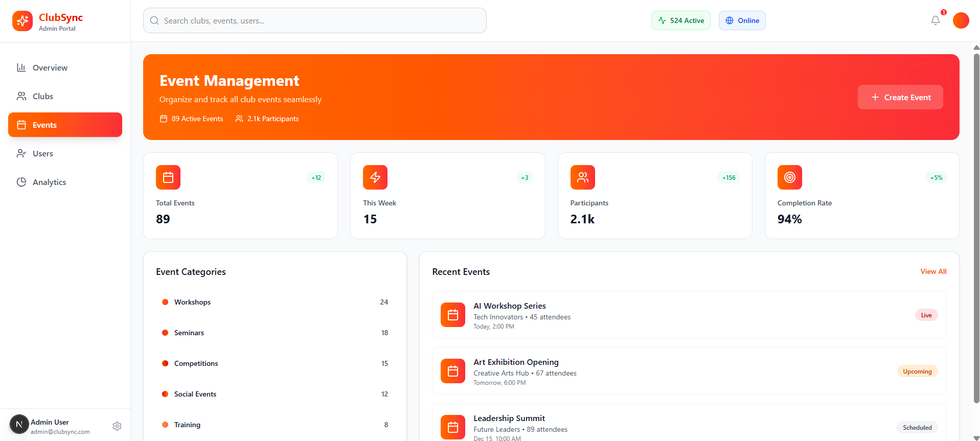The width and height of the screenshot is (980, 441).
Task: Click the Participants people icon
Action: [x=583, y=177]
